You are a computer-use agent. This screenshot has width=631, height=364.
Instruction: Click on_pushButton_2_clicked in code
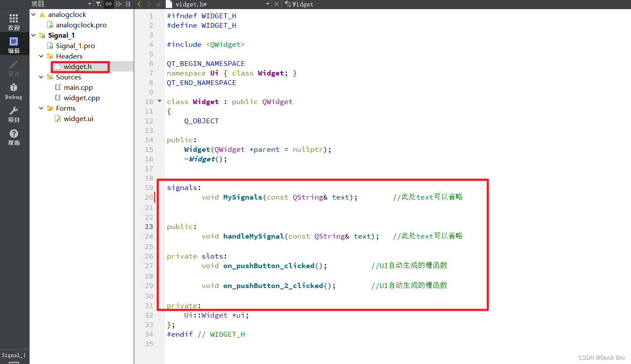point(273,285)
